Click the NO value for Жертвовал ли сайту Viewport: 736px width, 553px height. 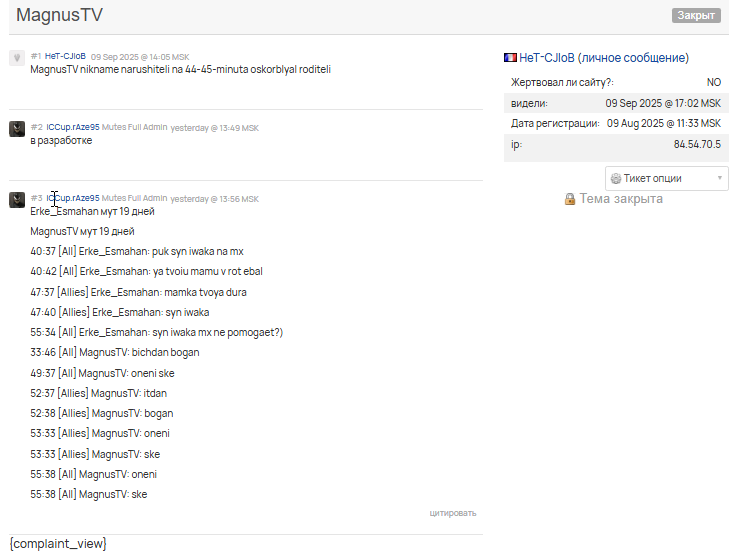coord(714,82)
